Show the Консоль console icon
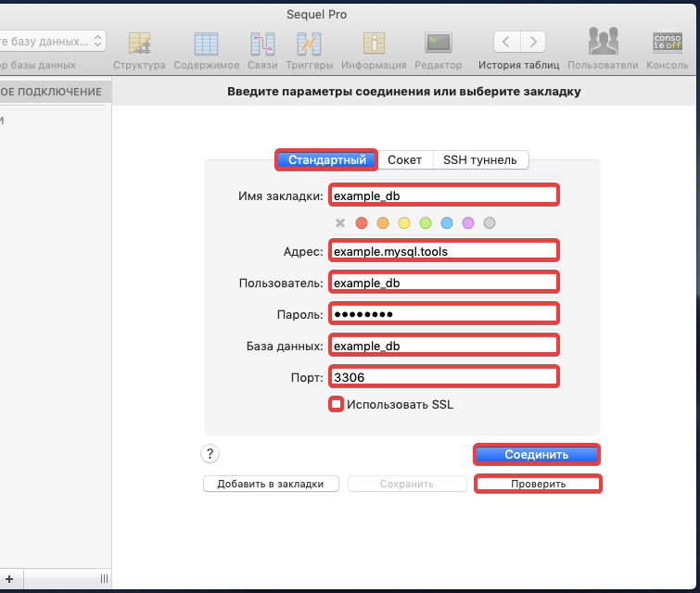 tap(667, 44)
